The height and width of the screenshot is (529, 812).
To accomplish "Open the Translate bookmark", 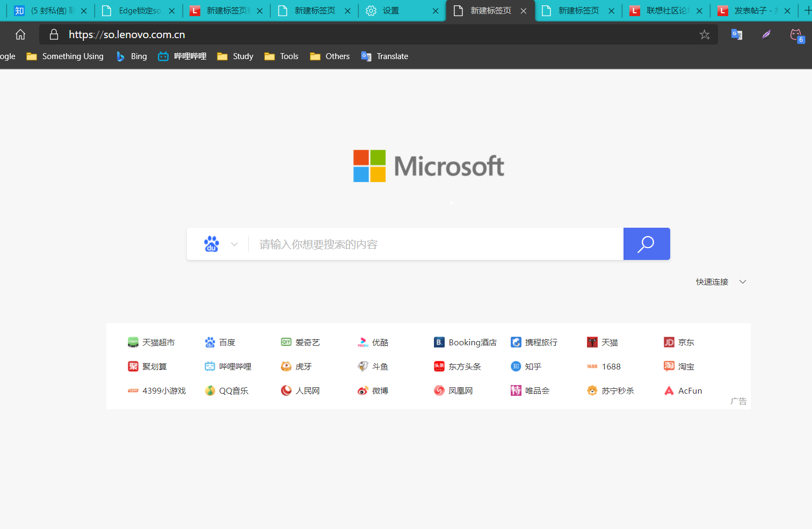I will coord(385,56).
